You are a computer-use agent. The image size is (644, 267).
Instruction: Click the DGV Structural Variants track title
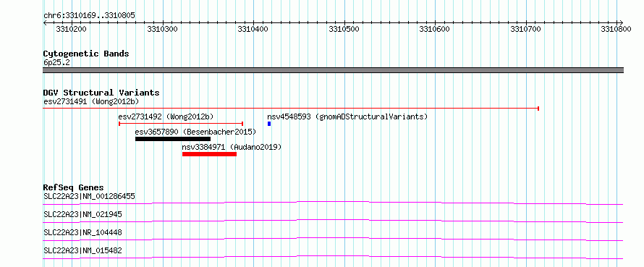pyautogui.click(x=101, y=93)
